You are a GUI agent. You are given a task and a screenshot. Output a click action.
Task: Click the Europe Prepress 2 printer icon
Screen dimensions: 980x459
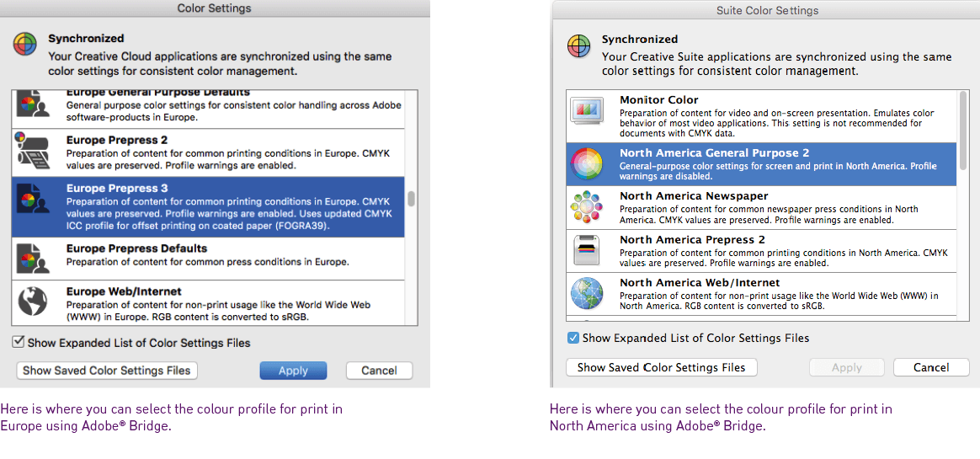[34, 152]
